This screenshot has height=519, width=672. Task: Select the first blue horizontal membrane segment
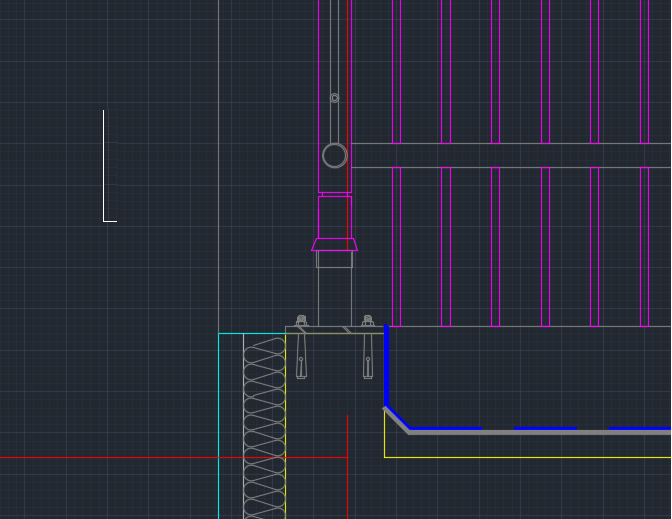click(445, 429)
